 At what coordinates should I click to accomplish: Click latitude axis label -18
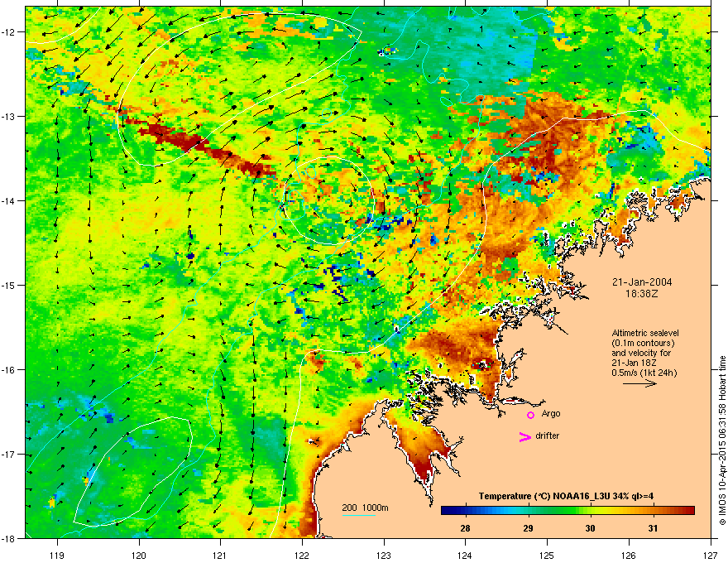[9, 538]
